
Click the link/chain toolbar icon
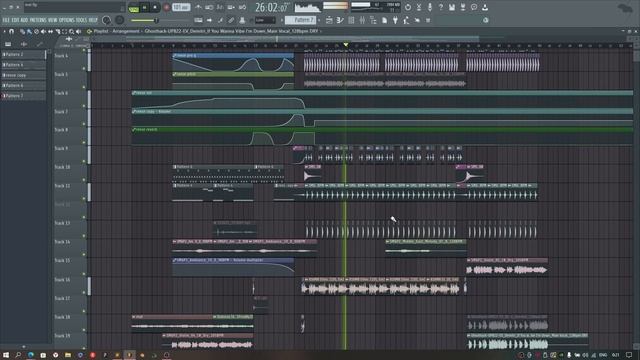tap(231, 20)
